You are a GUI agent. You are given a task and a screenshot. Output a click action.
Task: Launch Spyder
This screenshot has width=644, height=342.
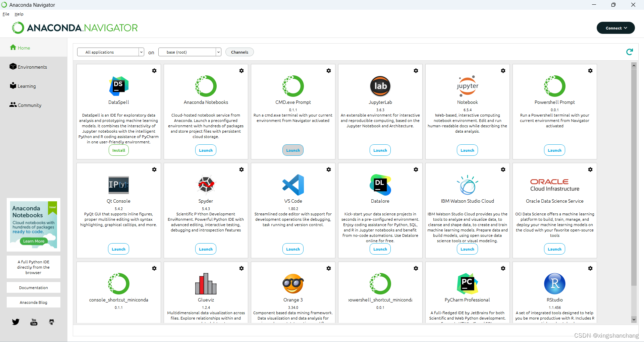click(206, 249)
